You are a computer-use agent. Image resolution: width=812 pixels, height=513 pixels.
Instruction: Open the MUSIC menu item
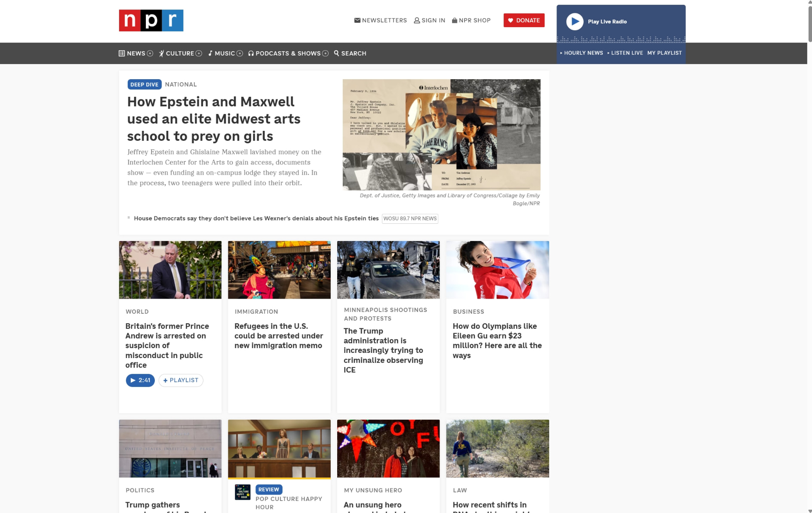[x=225, y=53]
